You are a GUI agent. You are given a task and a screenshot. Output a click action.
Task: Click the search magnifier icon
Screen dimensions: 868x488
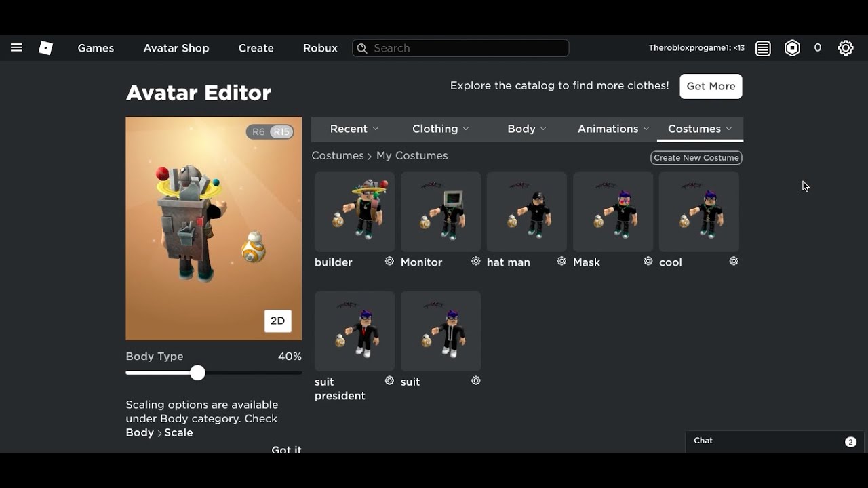(362, 48)
